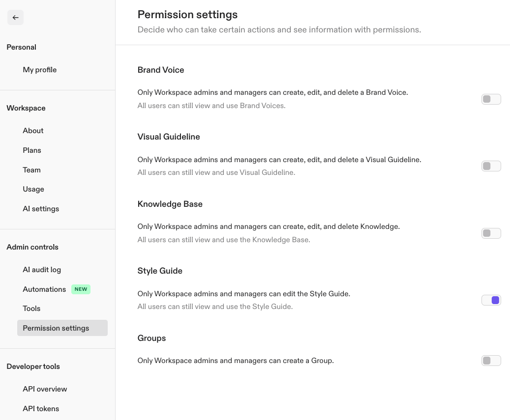Open the Plans section
510x420 pixels.
pos(32,150)
